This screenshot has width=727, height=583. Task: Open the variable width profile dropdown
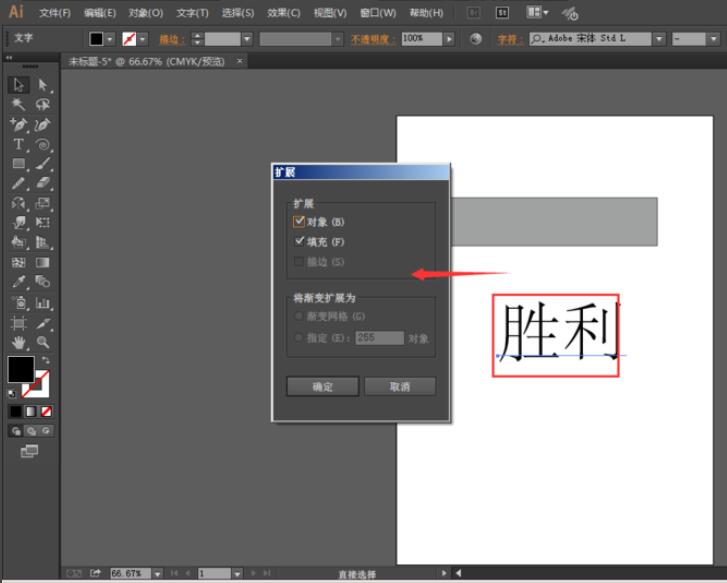point(338,39)
